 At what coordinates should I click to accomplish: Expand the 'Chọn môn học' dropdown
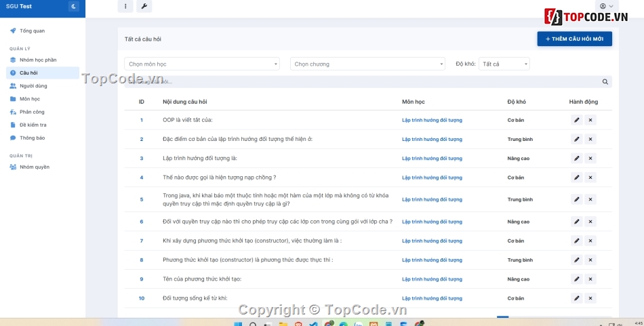point(201,64)
